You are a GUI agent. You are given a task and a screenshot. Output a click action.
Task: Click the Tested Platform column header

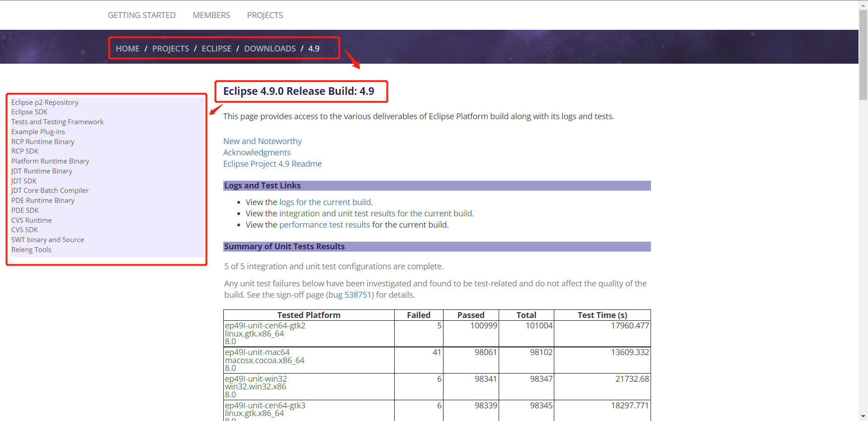pos(309,315)
